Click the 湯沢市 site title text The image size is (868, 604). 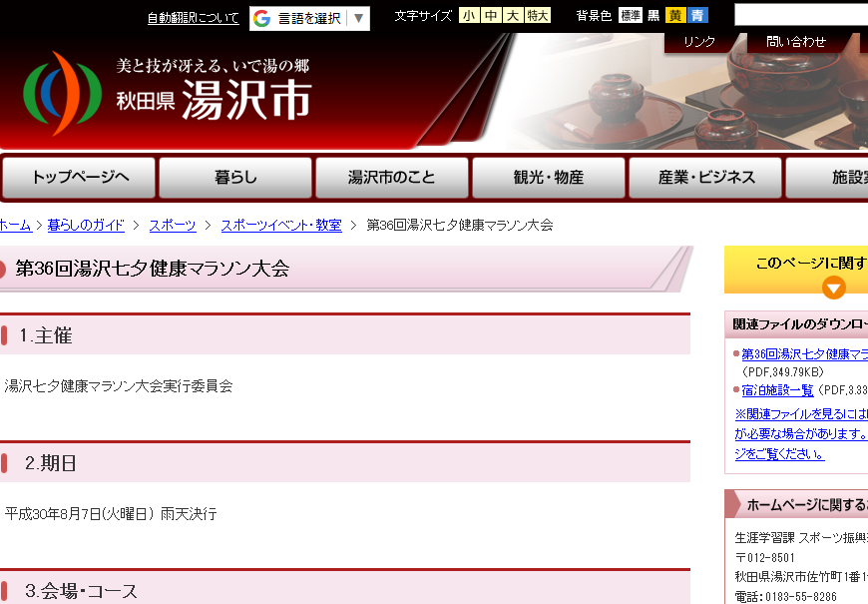[246, 100]
